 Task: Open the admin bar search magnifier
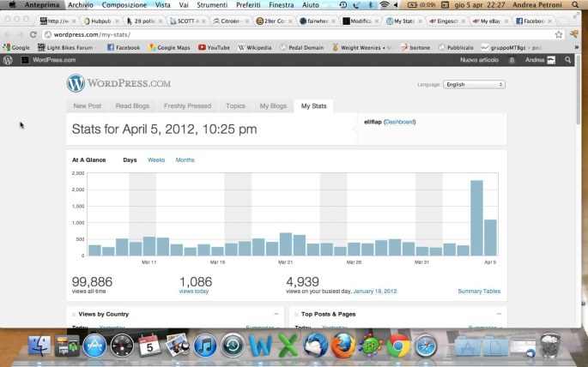(568, 61)
